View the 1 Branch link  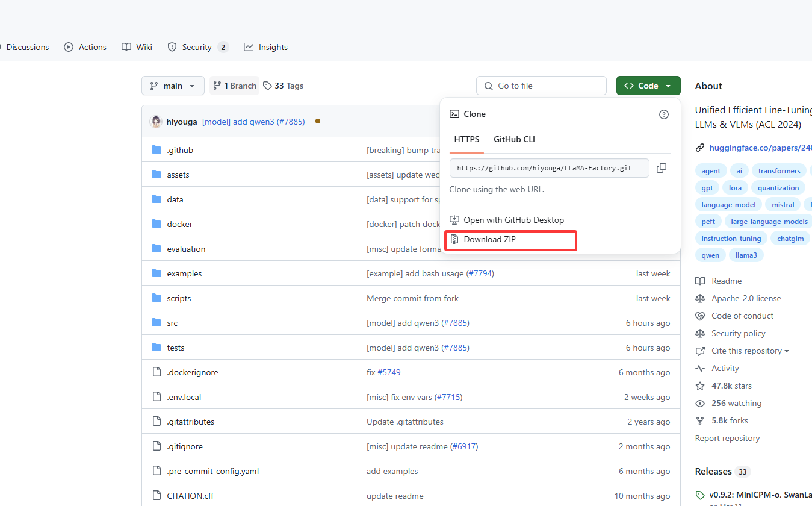(235, 86)
